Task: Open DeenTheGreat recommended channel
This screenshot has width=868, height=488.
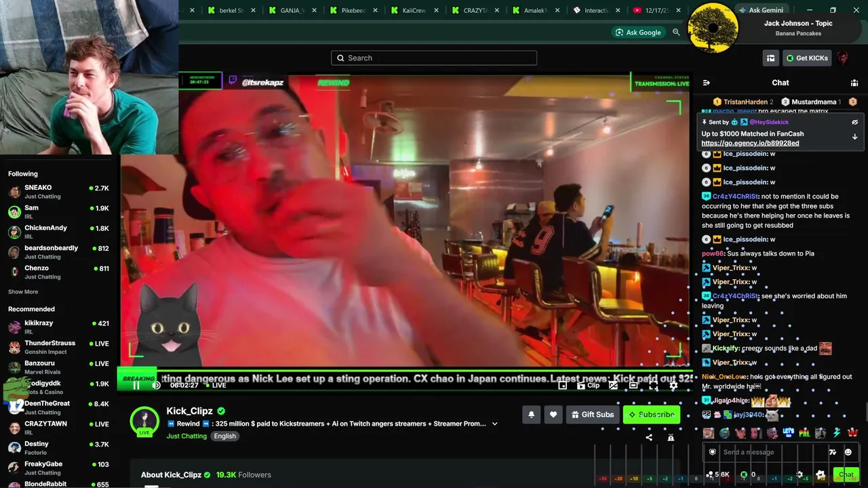Action: 58,408
